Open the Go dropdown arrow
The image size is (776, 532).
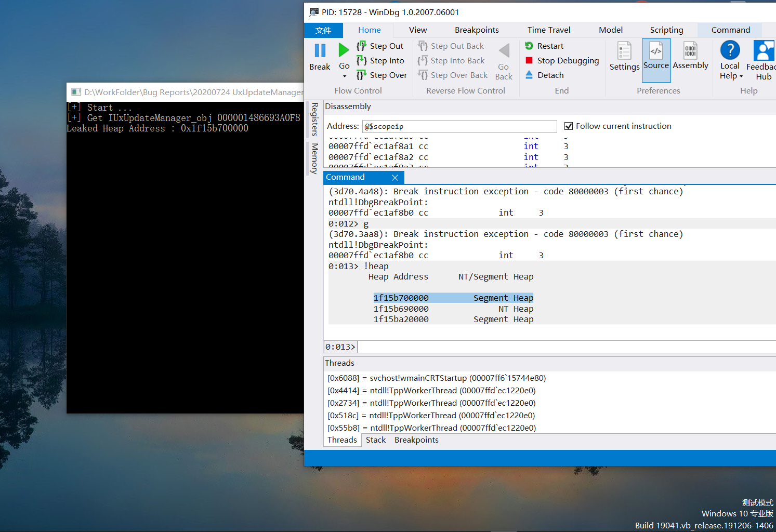[x=344, y=76]
